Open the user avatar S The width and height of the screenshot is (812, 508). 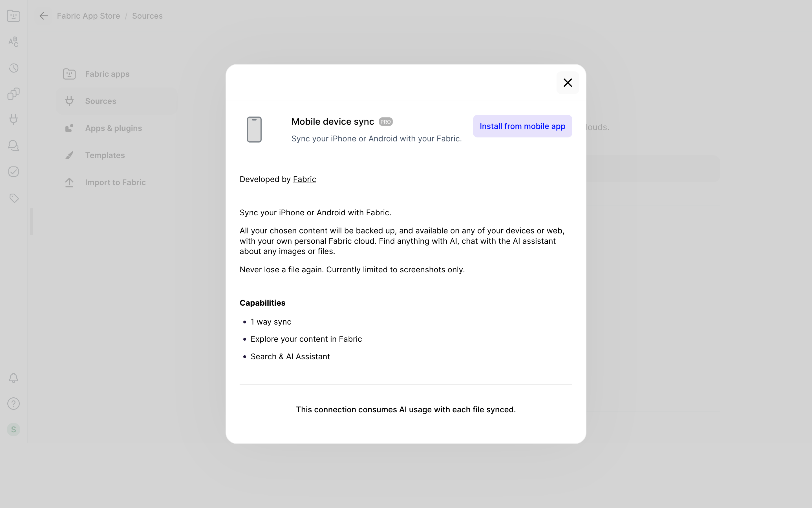coord(14,429)
